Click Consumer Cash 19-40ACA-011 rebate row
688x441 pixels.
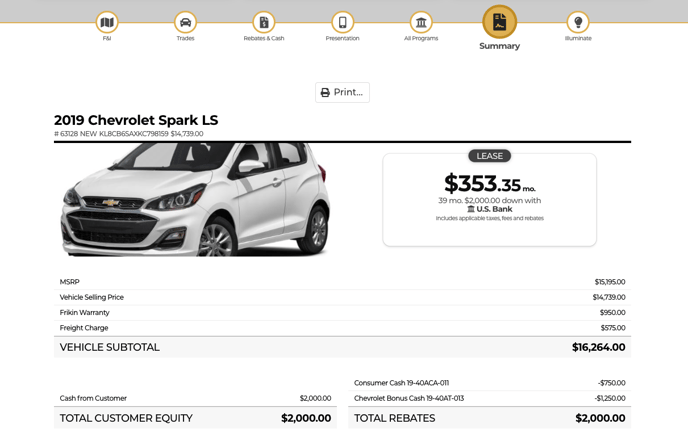tap(490, 383)
